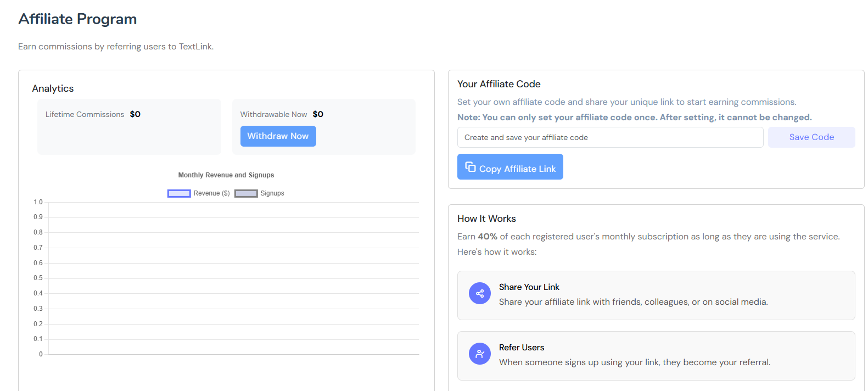Focus the affiliate code input field
Screen dimensions: 868x391
(609, 137)
